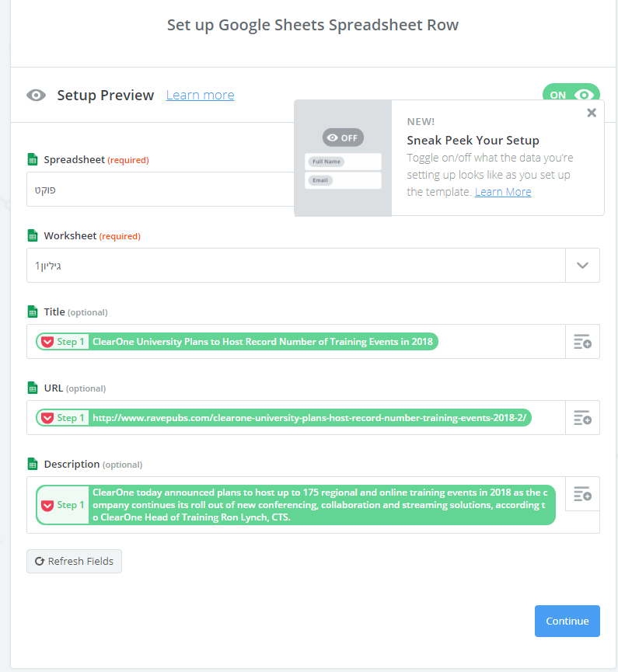Click Google Sheets icon beside Description label
The width and height of the screenshot is (618, 672).
[x=33, y=464]
